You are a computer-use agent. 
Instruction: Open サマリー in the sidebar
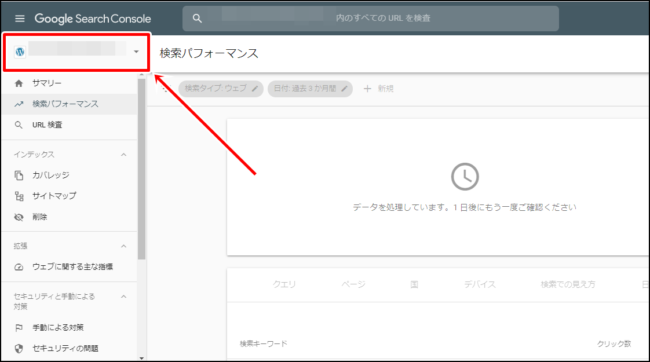coord(69,83)
